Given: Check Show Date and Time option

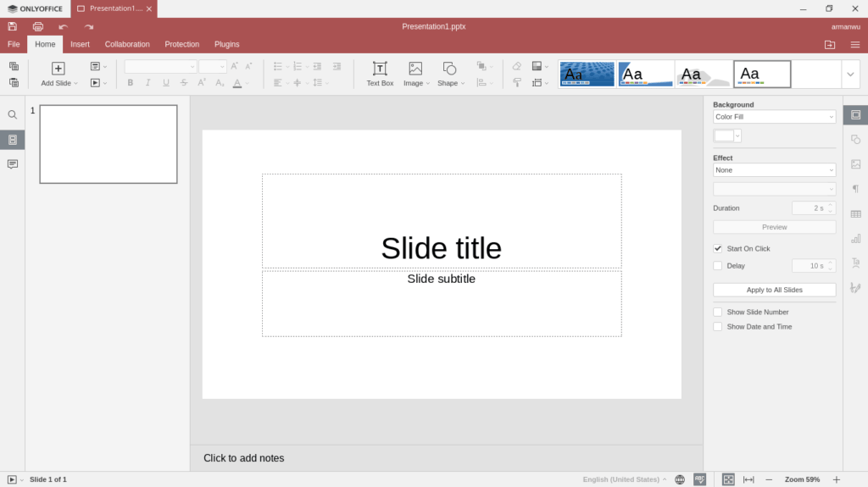Looking at the screenshot, I should (718, 327).
